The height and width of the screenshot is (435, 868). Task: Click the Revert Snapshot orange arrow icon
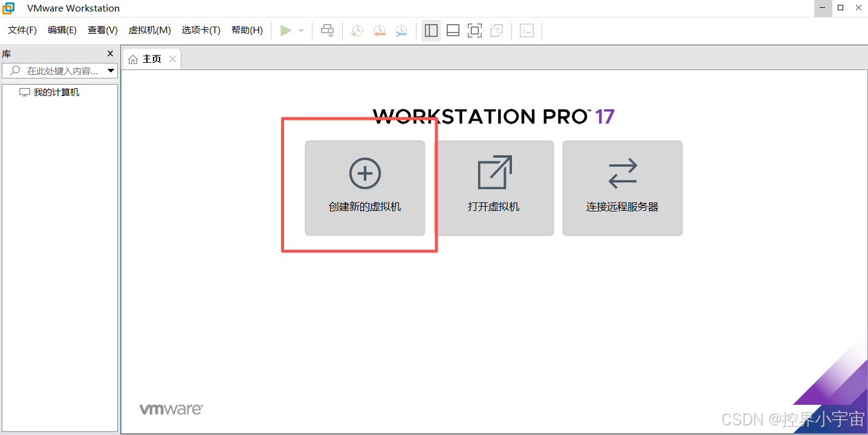[x=380, y=30]
